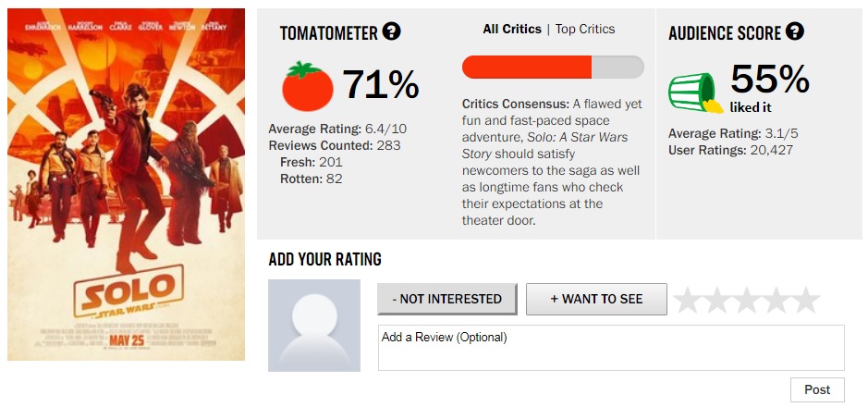Click the 71% Tomatometer score
This screenshot has width=868, height=407.
pos(381,85)
